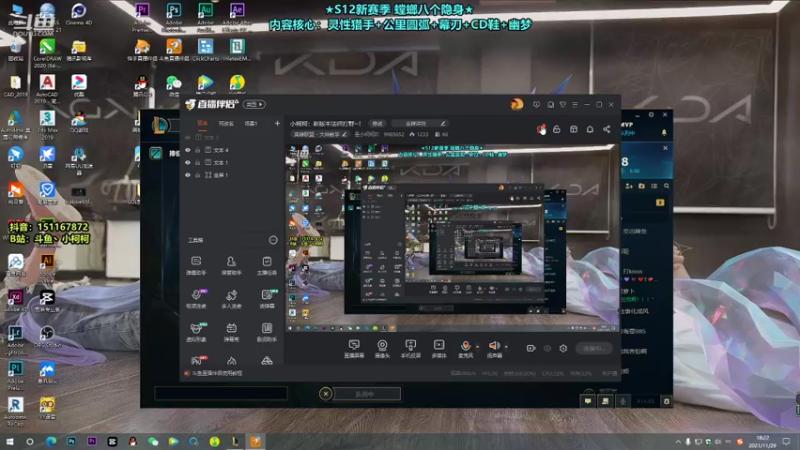
Task: Toggle lock on layer 文本 4
Action: 198,150
